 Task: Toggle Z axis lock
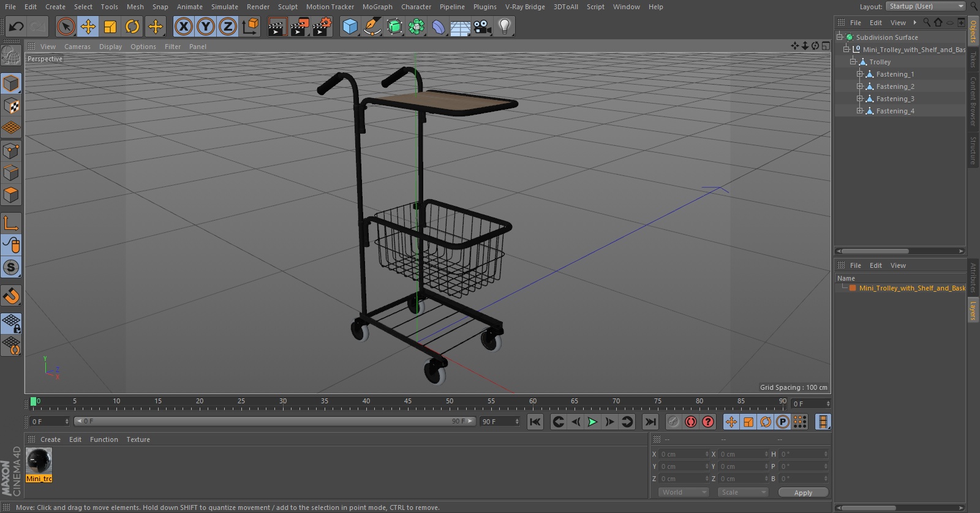(x=228, y=26)
